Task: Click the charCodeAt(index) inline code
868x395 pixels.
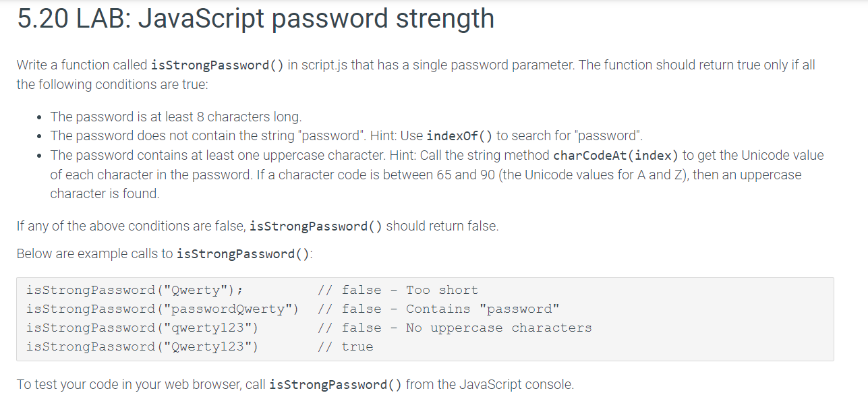Action: [x=616, y=155]
